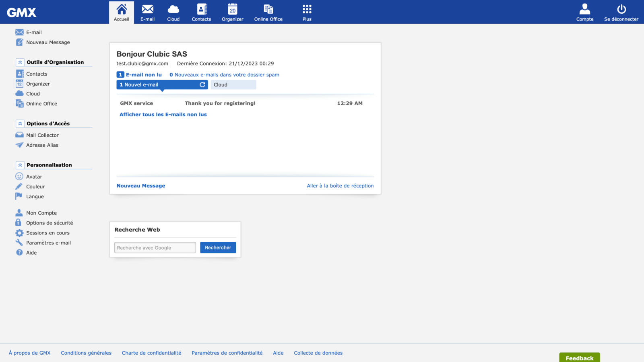Click the Adresse Alias paper plane icon
The image size is (644, 362).
click(x=19, y=145)
